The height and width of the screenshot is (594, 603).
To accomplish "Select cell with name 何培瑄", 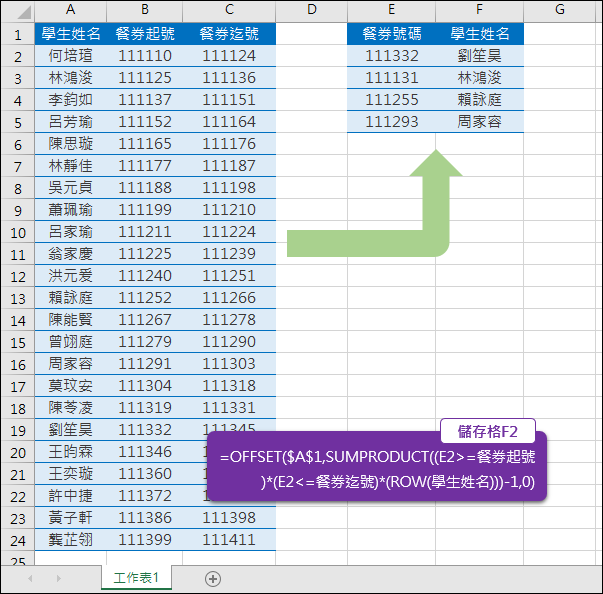I will click(x=71, y=56).
